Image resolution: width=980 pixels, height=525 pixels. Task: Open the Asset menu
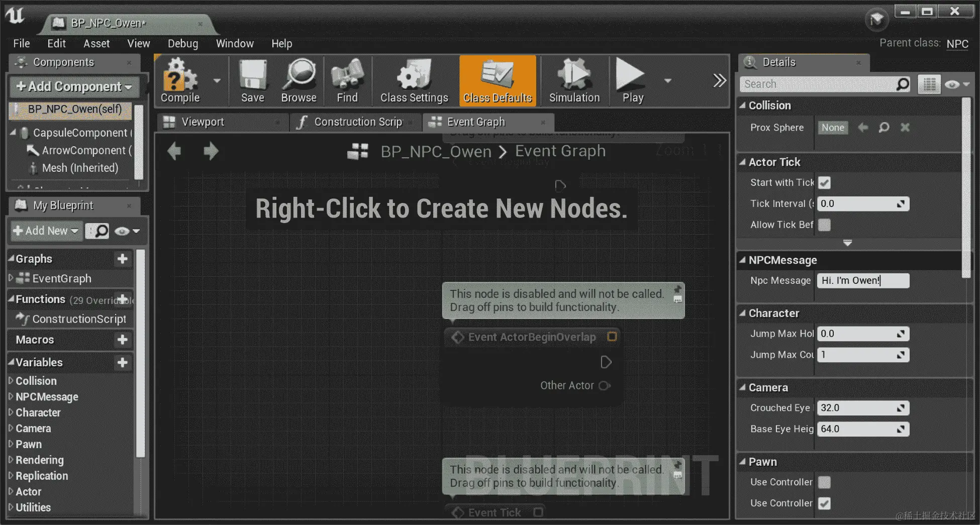click(96, 44)
